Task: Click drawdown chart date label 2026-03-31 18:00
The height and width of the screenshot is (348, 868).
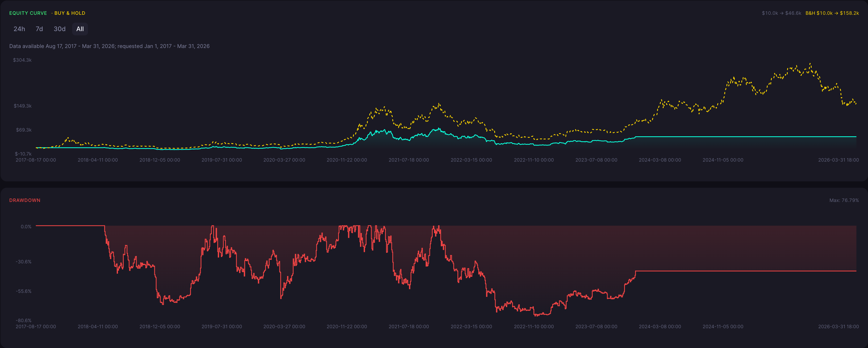Action: [838, 326]
